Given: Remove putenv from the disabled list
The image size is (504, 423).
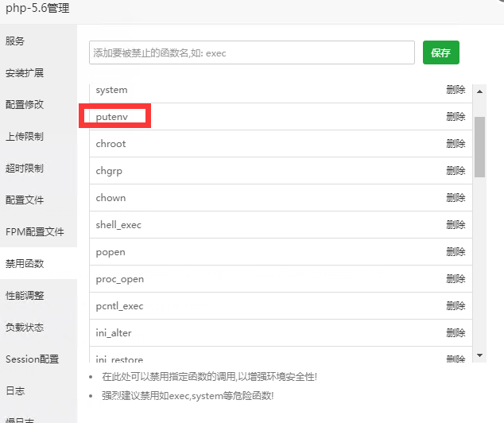Looking at the screenshot, I should click(456, 117).
